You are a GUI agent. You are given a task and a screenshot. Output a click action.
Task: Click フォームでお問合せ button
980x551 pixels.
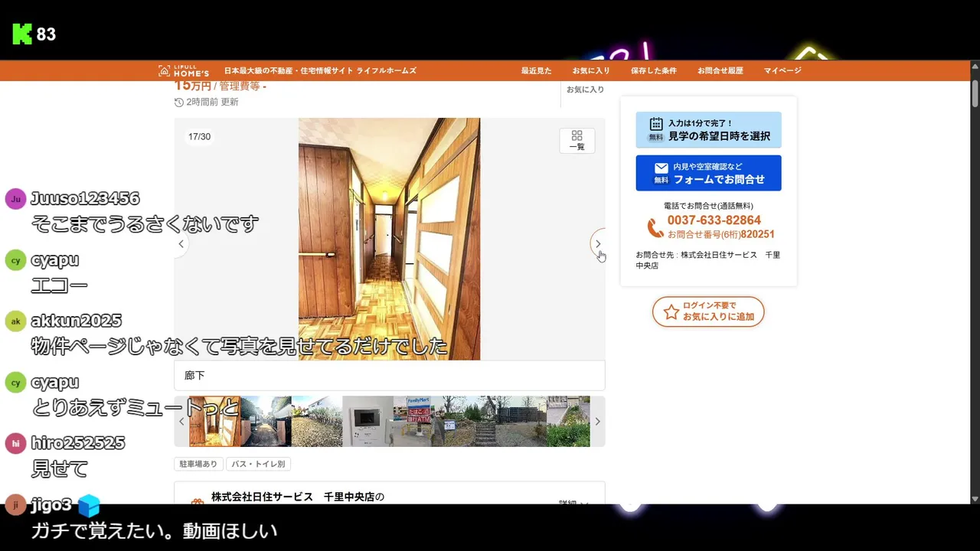pos(708,173)
